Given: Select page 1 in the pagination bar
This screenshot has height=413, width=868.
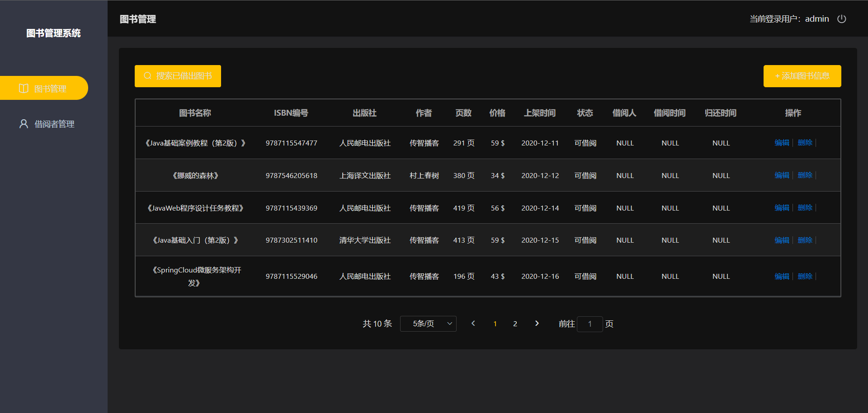Looking at the screenshot, I should [495, 324].
